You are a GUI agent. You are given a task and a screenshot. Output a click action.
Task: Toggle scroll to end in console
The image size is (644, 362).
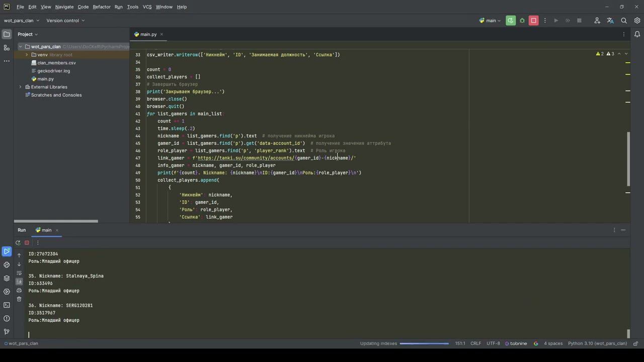pyautogui.click(x=19, y=282)
